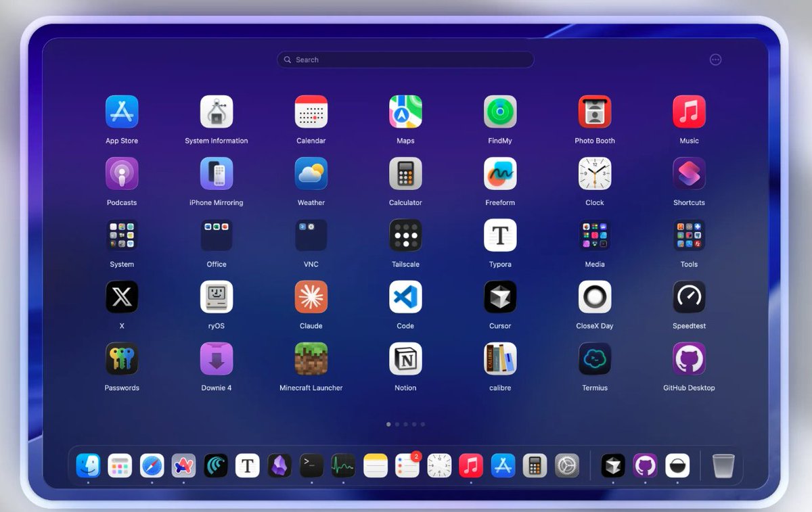
Task: Jump to the last page dot
Action: (x=423, y=424)
